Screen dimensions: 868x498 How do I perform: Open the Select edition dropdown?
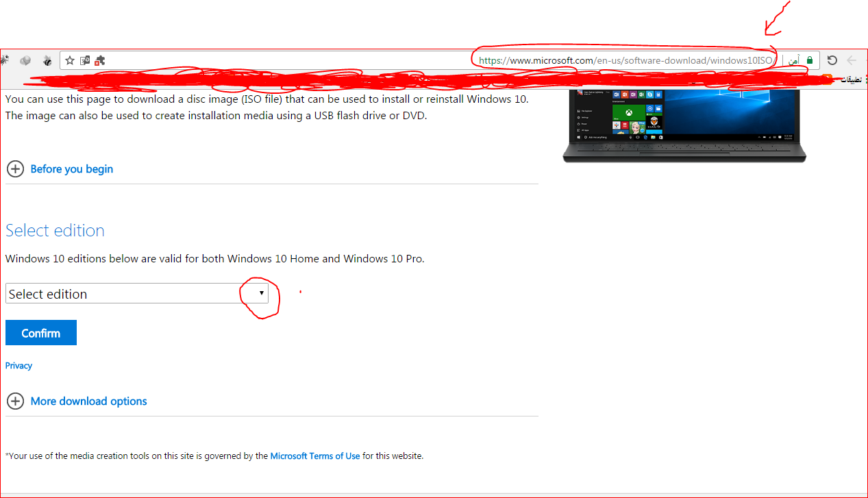coord(137,293)
